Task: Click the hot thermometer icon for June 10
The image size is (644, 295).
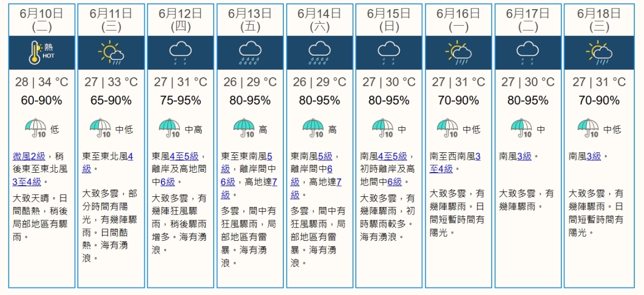Action: click(x=42, y=53)
